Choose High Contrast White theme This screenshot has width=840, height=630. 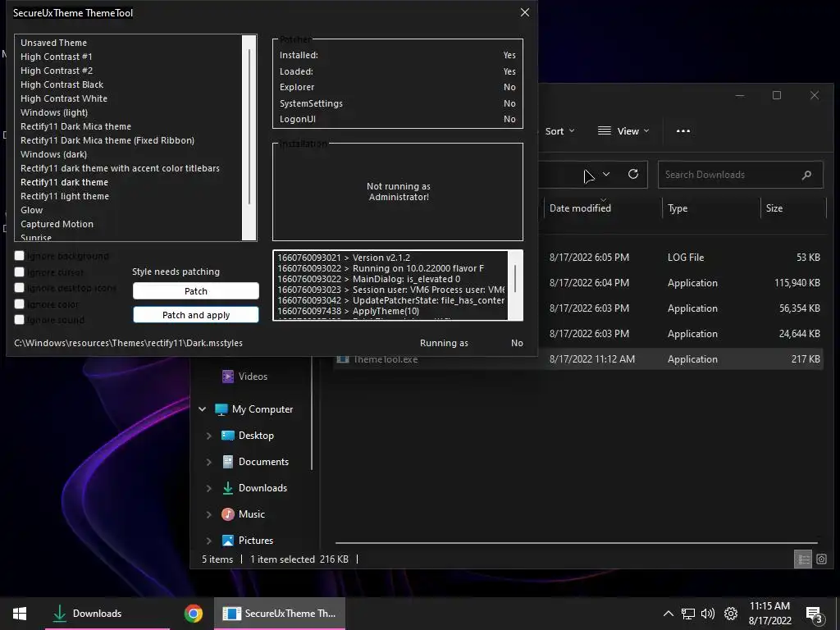point(64,98)
